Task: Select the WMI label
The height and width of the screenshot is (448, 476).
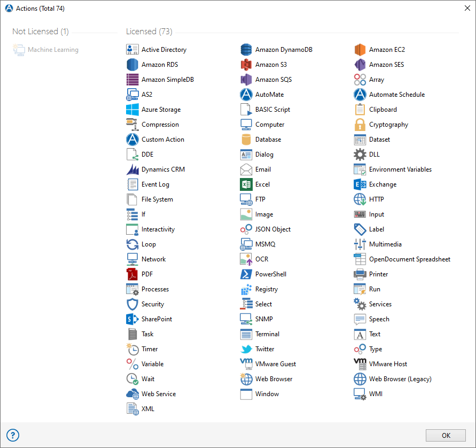Action: click(376, 393)
